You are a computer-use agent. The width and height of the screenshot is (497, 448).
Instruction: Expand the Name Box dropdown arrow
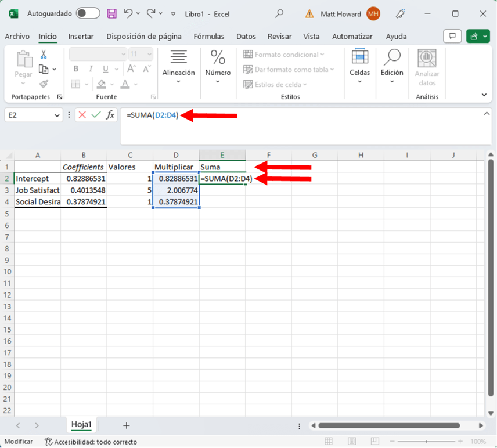point(57,115)
